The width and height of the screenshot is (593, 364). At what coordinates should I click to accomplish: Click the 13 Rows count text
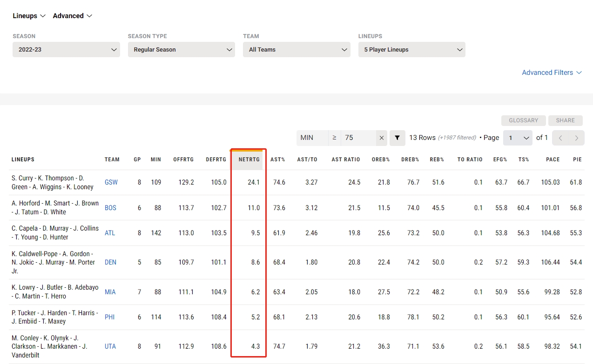point(422,138)
